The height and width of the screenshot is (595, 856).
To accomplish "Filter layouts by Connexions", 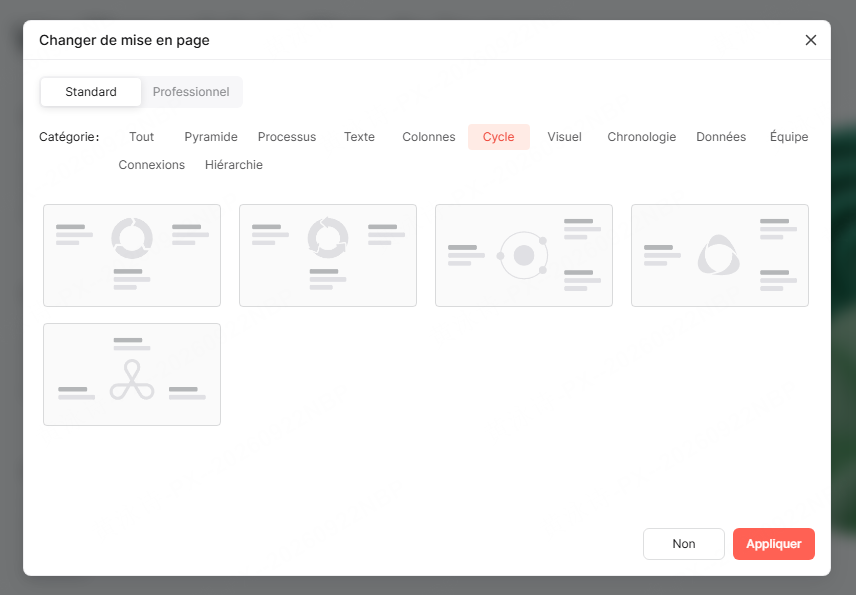I will [152, 165].
